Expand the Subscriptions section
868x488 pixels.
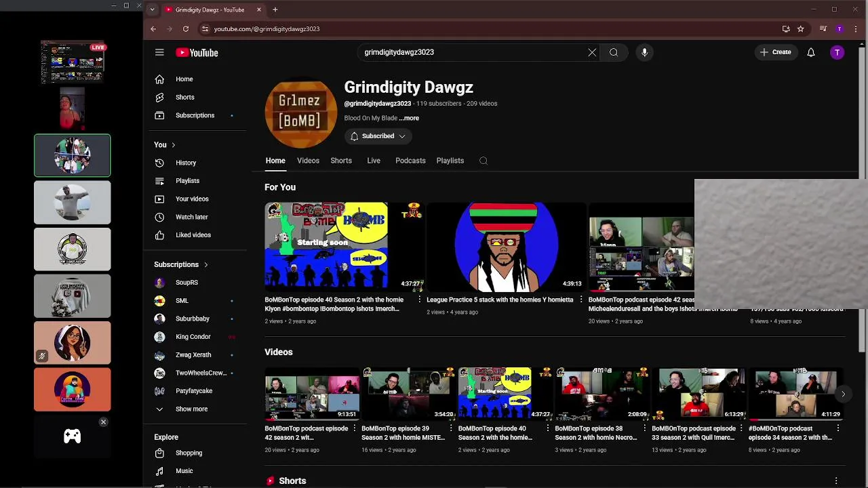point(181,264)
